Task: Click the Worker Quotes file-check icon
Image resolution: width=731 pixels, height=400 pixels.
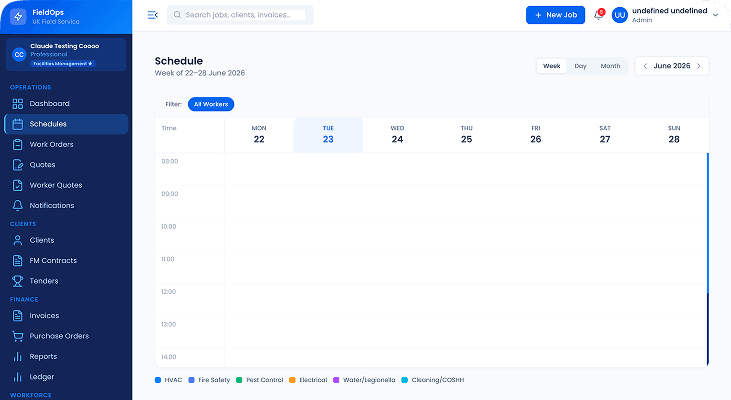Action: point(18,185)
